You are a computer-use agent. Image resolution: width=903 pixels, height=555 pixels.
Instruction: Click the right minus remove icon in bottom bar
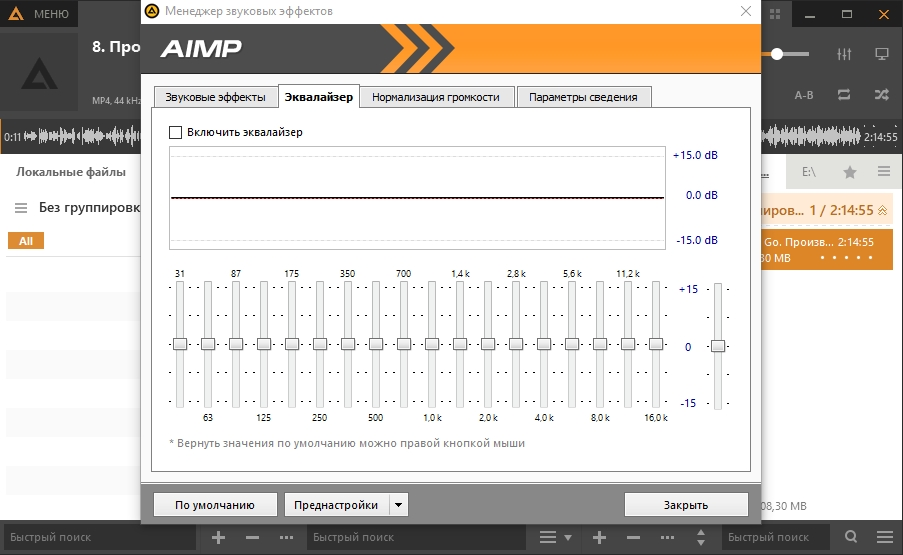pyautogui.click(x=633, y=538)
